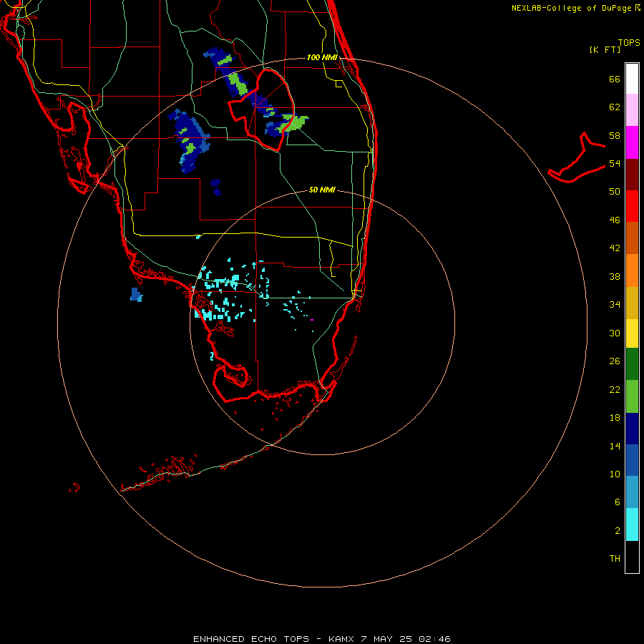Click the KAMX station identifier
The image size is (644, 644).
(342, 639)
